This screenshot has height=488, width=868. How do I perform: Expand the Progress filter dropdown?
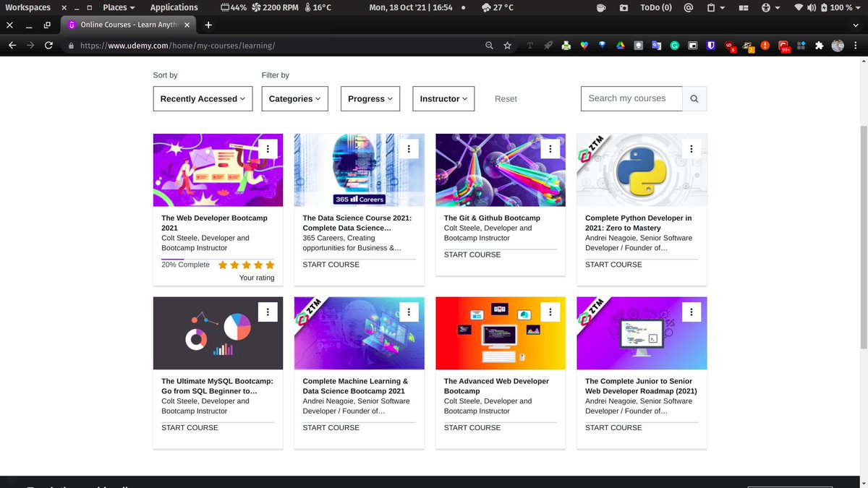[370, 99]
